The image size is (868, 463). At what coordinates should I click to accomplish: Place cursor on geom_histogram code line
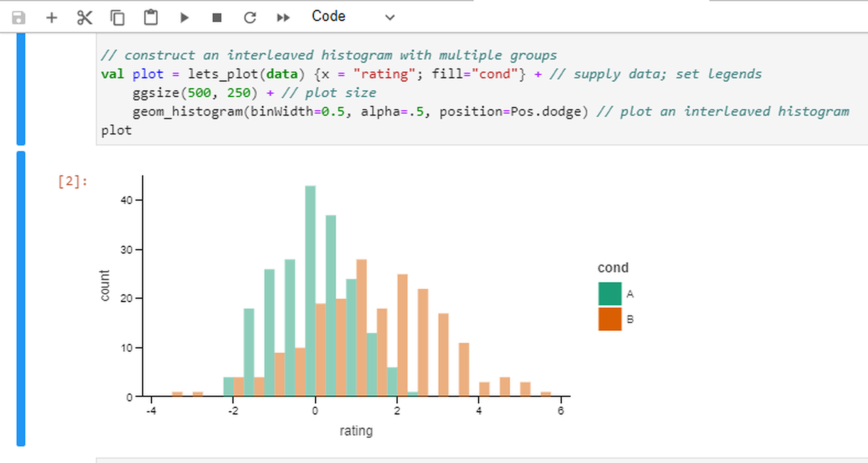[x=491, y=112]
